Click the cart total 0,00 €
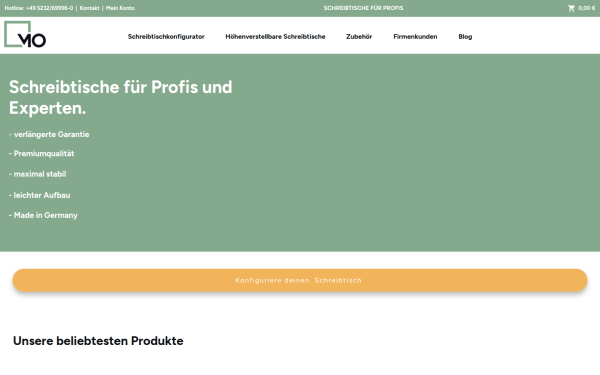 587,8
